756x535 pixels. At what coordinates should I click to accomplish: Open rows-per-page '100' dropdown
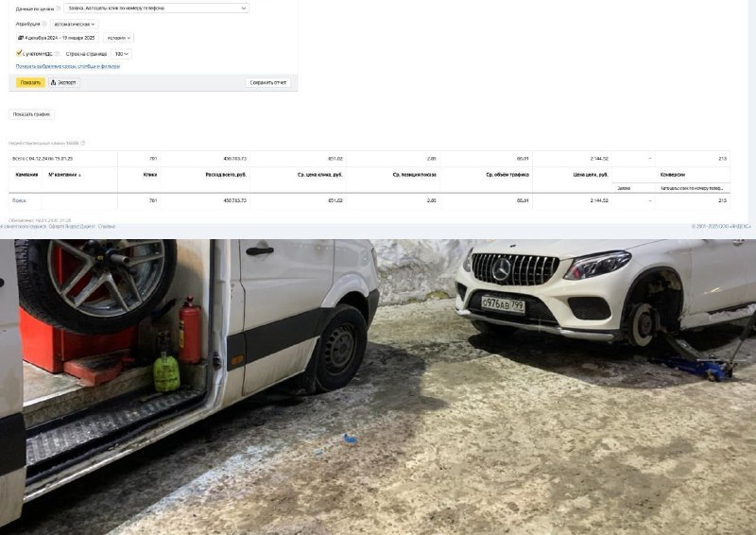click(x=121, y=54)
